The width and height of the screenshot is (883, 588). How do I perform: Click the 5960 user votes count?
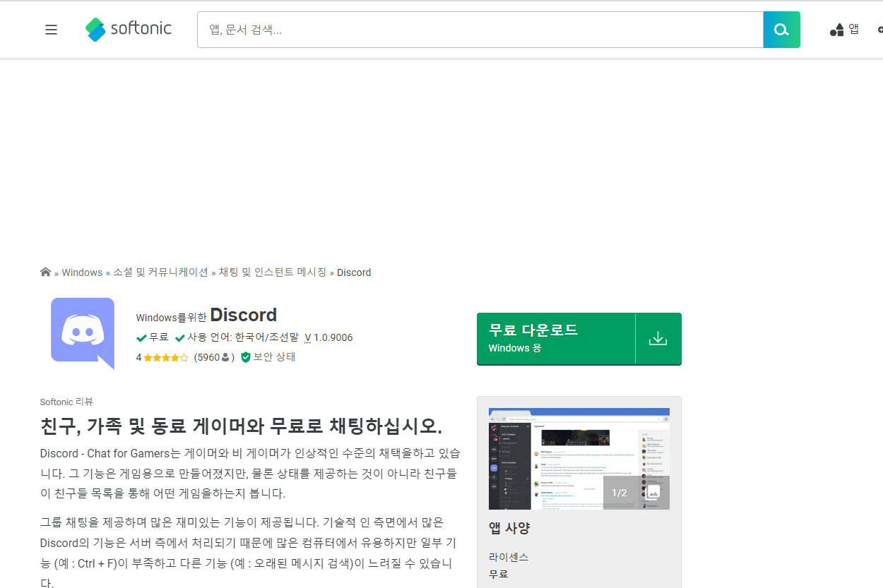pos(214,357)
